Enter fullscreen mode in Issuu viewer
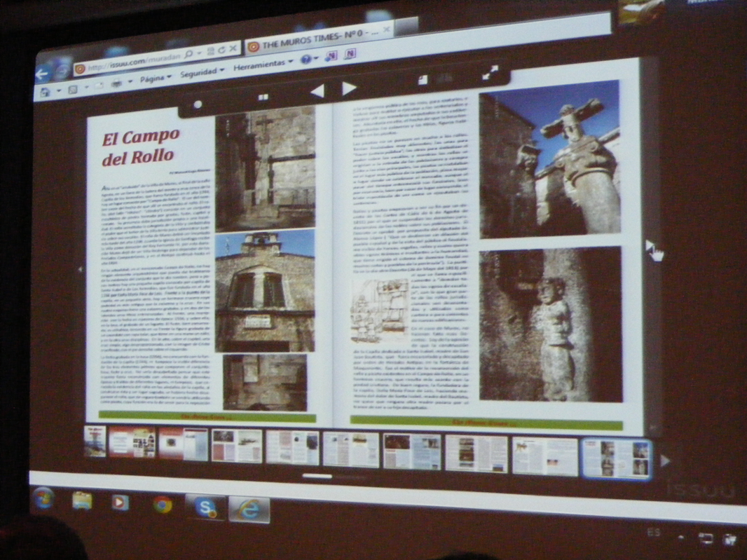This screenshot has width=747, height=560. 491,72
